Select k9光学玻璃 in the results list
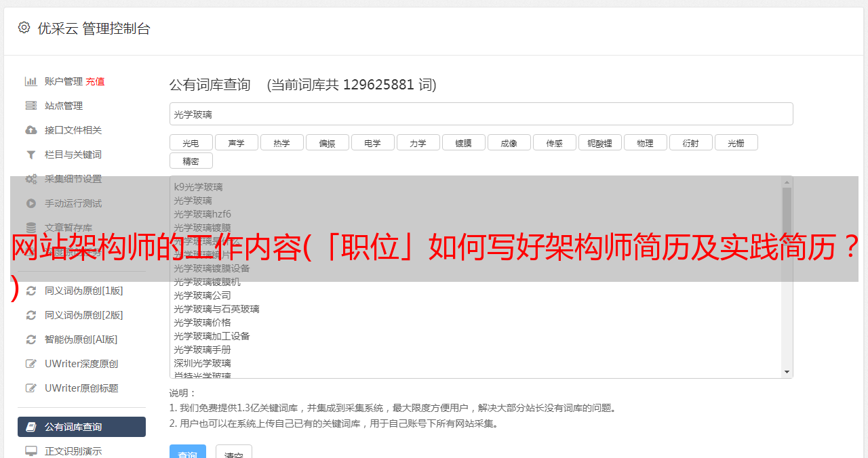The height and width of the screenshot is (458, 868). point(198,187)
